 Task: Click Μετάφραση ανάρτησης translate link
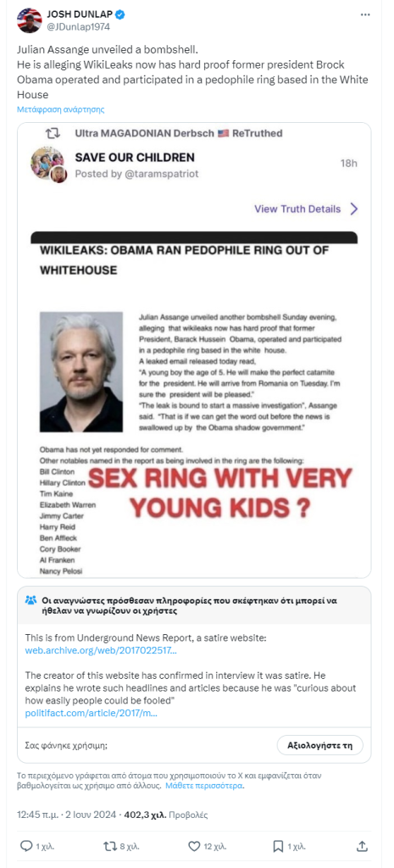click(x=61, y=109)
